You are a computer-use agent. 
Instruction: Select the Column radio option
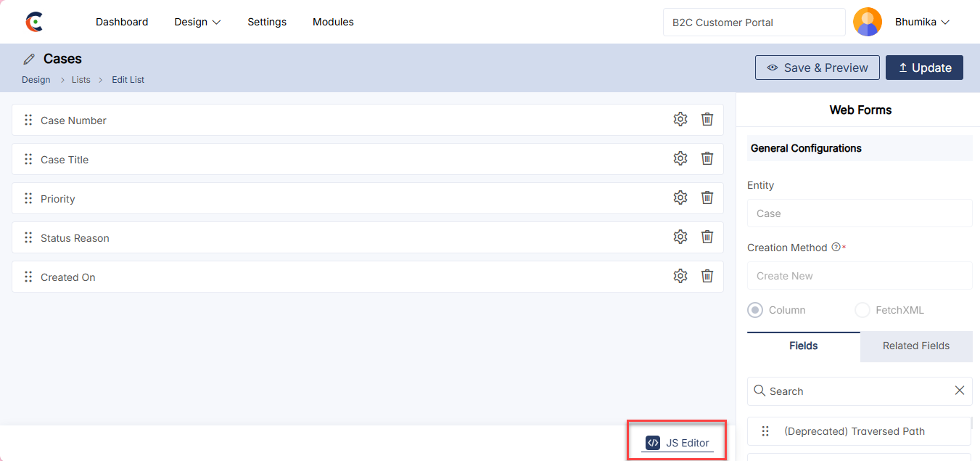coord(756,310)
